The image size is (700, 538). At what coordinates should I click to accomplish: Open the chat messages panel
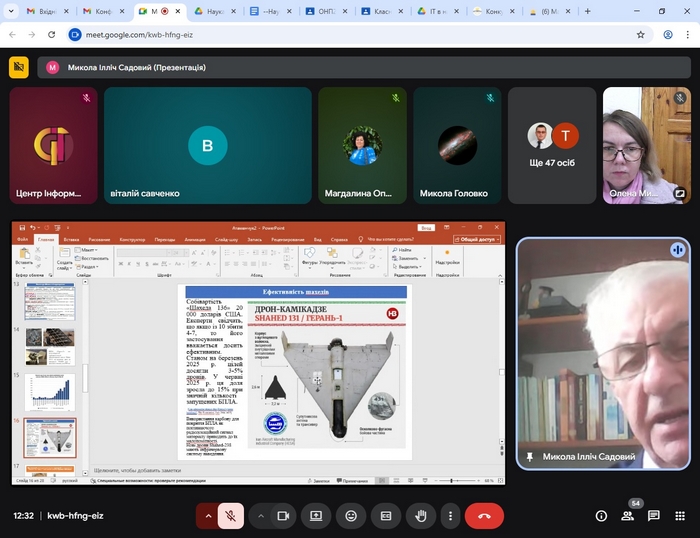click(654, 516)
